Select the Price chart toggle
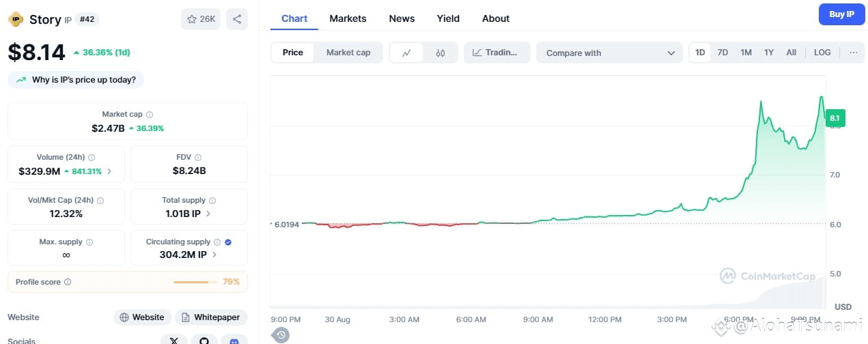Screen dimensions: 868x344 (293, 53)
